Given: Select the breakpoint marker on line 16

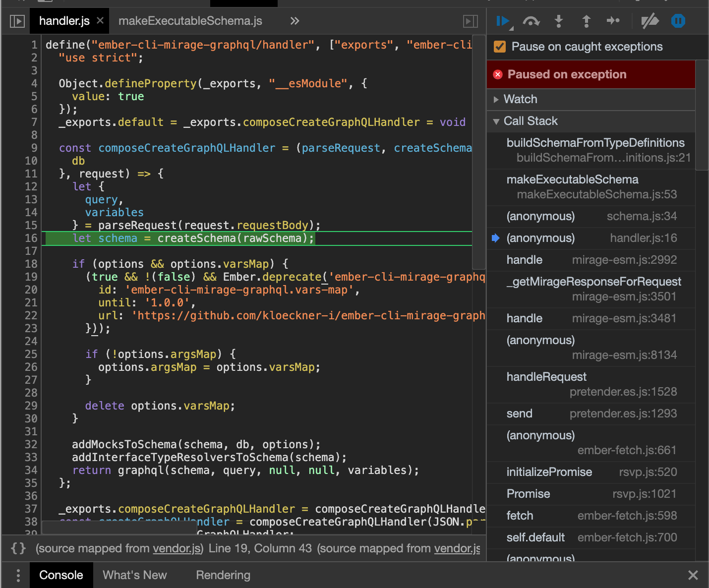Looking at the screenshot, I should [x=31, y=238].
